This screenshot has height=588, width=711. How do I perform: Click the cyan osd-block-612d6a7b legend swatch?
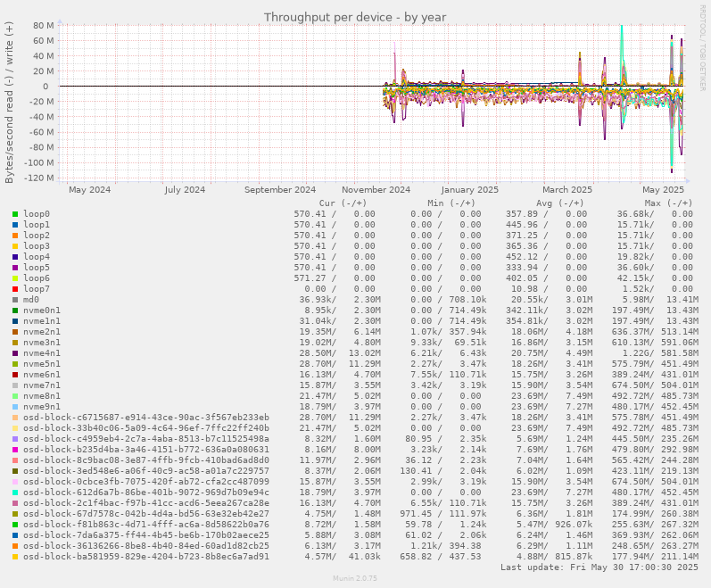[x=15, y=493]
